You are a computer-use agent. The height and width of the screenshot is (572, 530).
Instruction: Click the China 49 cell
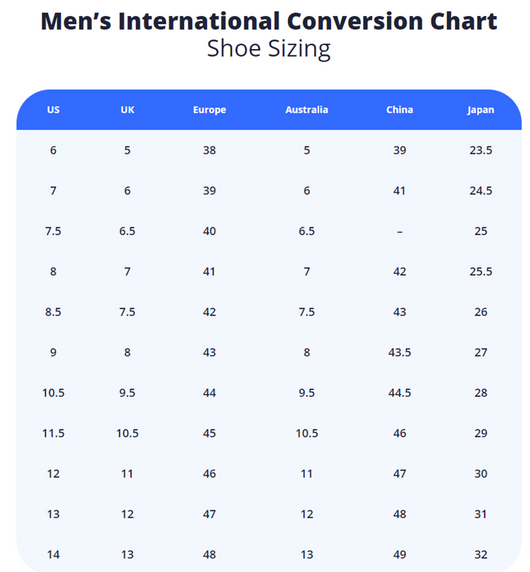point(399,555)
